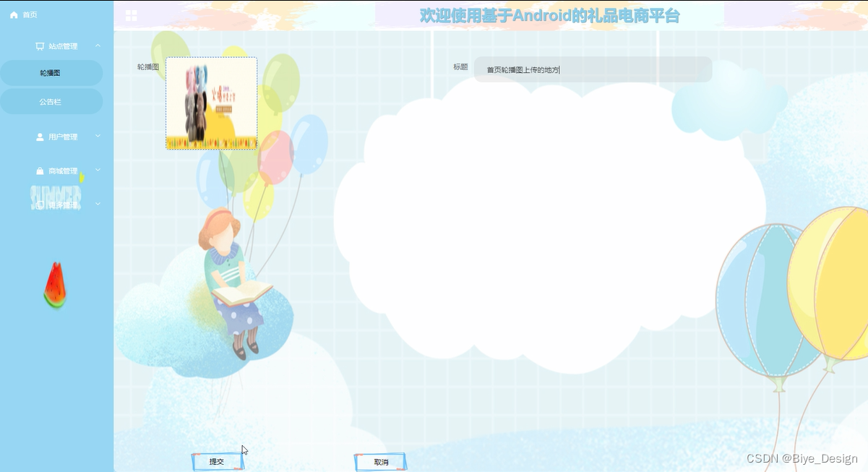Click the copy icon below 商城管理
This screenshot has height=472, width=868.
tap(40, 205)
